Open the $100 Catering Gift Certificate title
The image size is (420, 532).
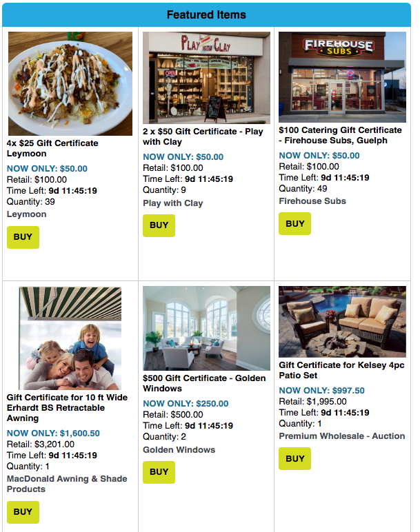coord(340,135)
